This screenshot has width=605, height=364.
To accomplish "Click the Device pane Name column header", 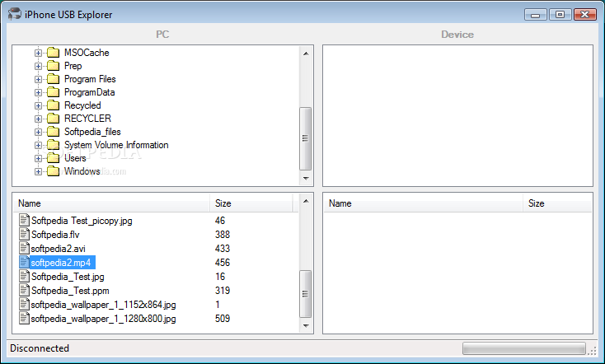I will [424, 203].
